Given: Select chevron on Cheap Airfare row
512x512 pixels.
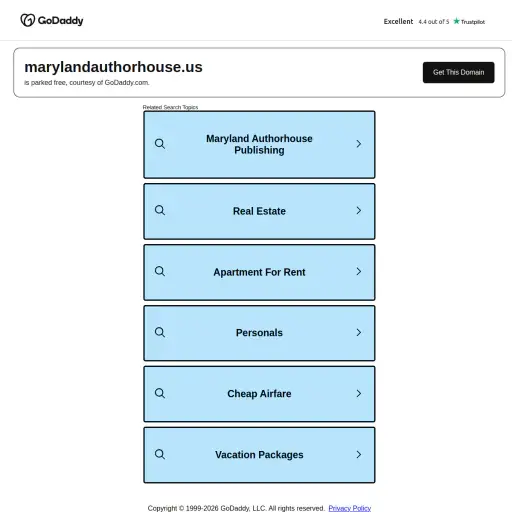Looking at the screenshot, I should [x=359, y=394].
